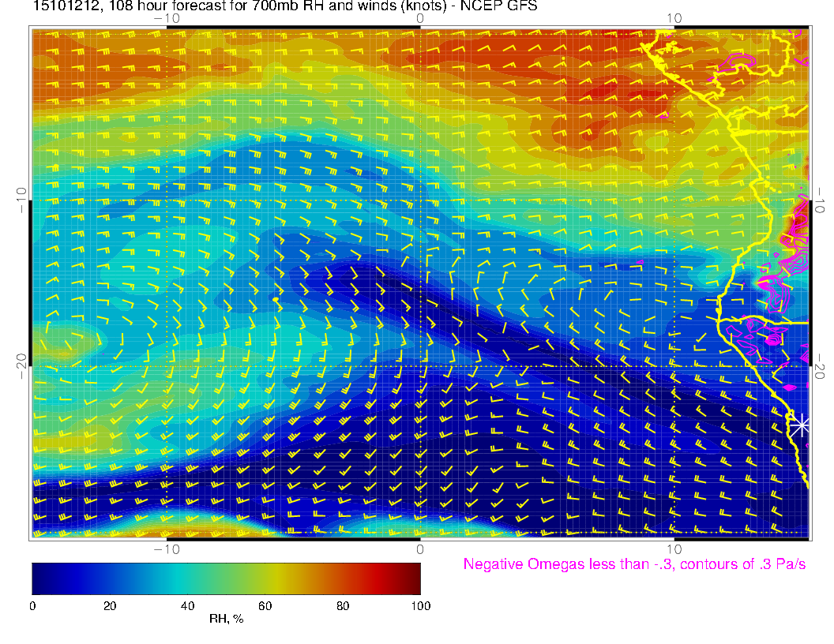Click the 'RH, %' colorbar label
This screenshot has height=644, width=834.
pyautogui.click(x=226, y=619)
